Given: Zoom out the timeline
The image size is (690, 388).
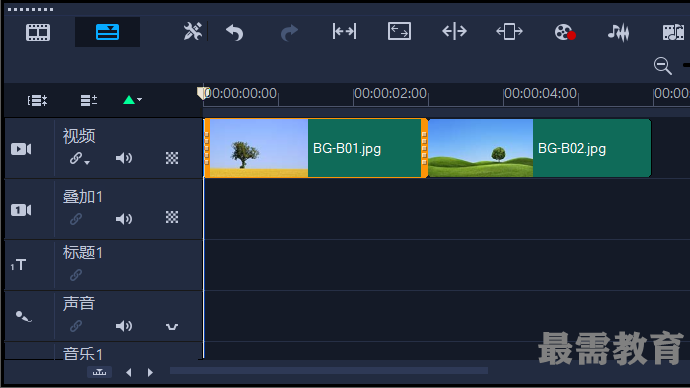Looking at the screenshot, I should point(662,66).
